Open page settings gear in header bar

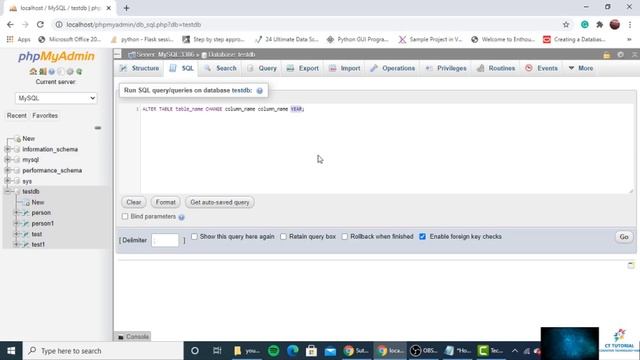620,55
